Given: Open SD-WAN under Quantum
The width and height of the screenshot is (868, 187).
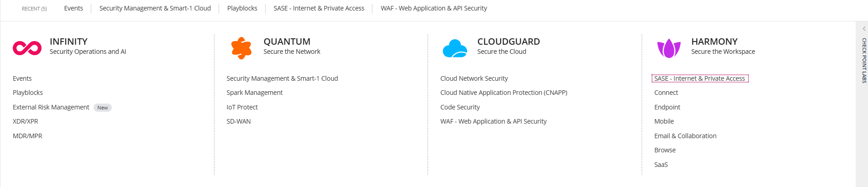Looking at the screenshot, I should [x=238, y=121].
